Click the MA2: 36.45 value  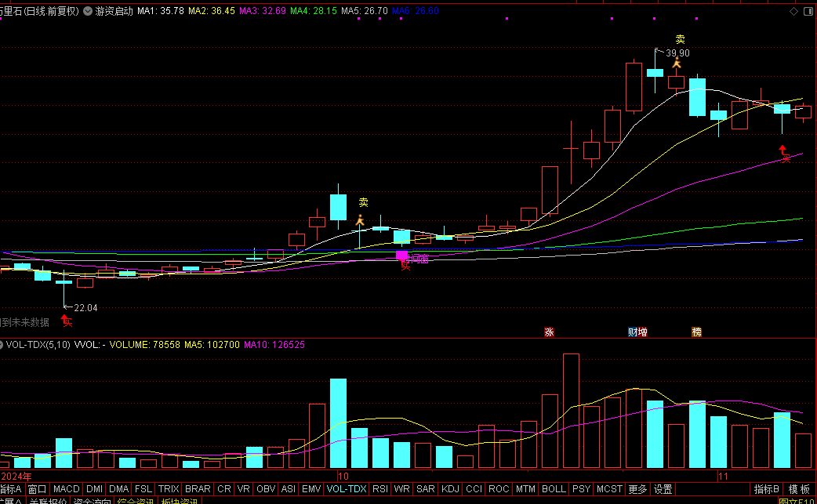pyautogui.click(x=212, y=11)
